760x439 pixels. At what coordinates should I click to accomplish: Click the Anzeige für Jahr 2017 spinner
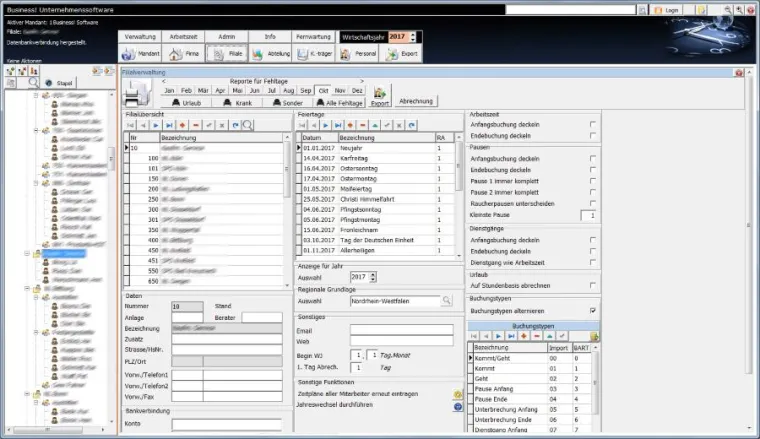[x=373, y=277]
